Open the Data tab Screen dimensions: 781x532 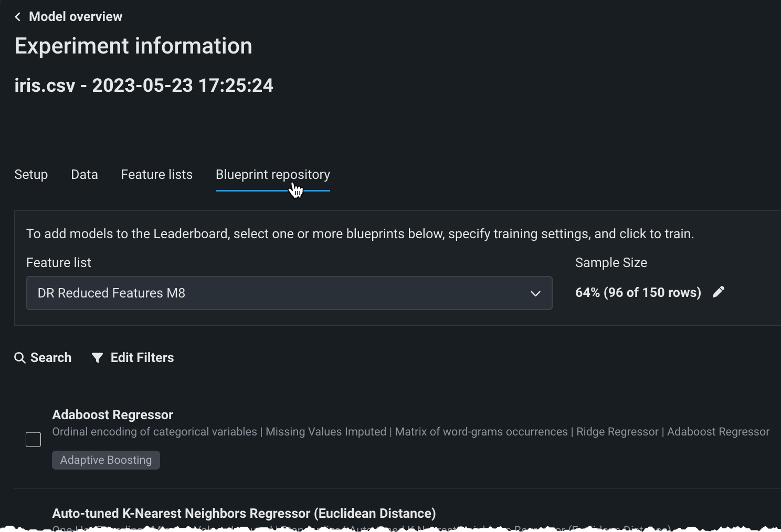coord(85,175)
